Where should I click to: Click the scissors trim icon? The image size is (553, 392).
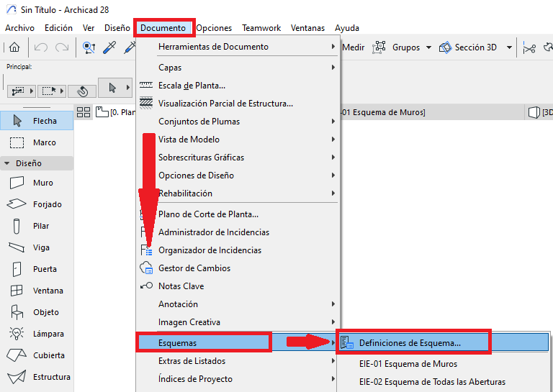(x=530, y=47)
